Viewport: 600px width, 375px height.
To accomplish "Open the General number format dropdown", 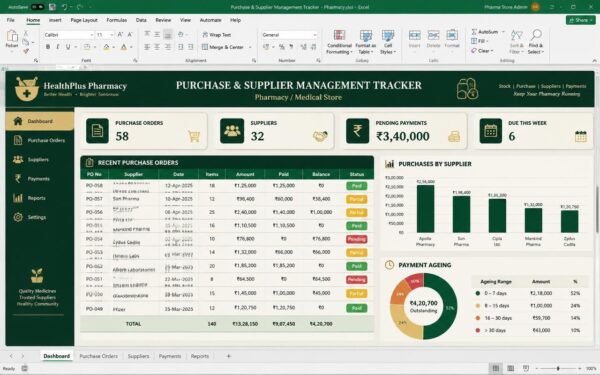I will coord(315,35).
